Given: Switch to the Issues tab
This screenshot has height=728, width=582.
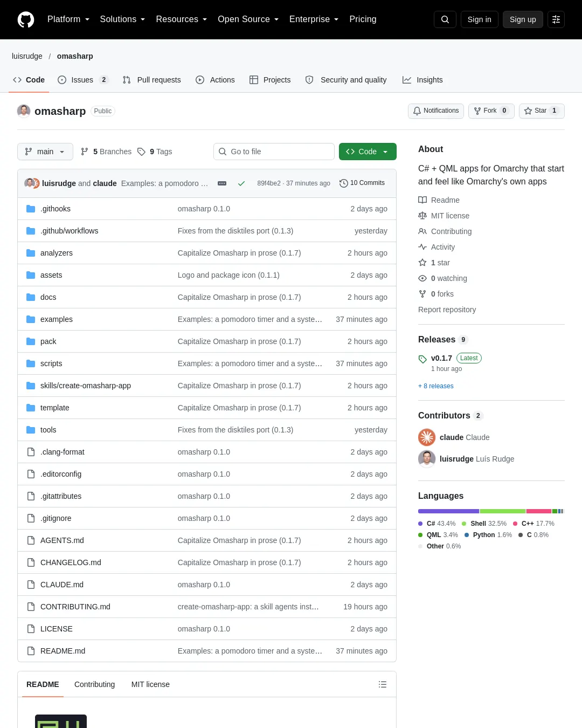Looking at the screenshot, I should pos(83,80).
